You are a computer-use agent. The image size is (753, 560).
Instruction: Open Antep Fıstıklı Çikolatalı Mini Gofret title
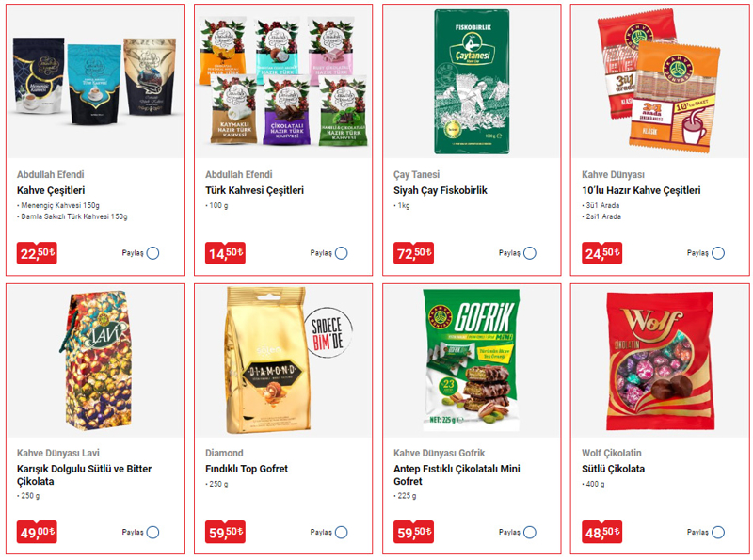pos(457,475)
